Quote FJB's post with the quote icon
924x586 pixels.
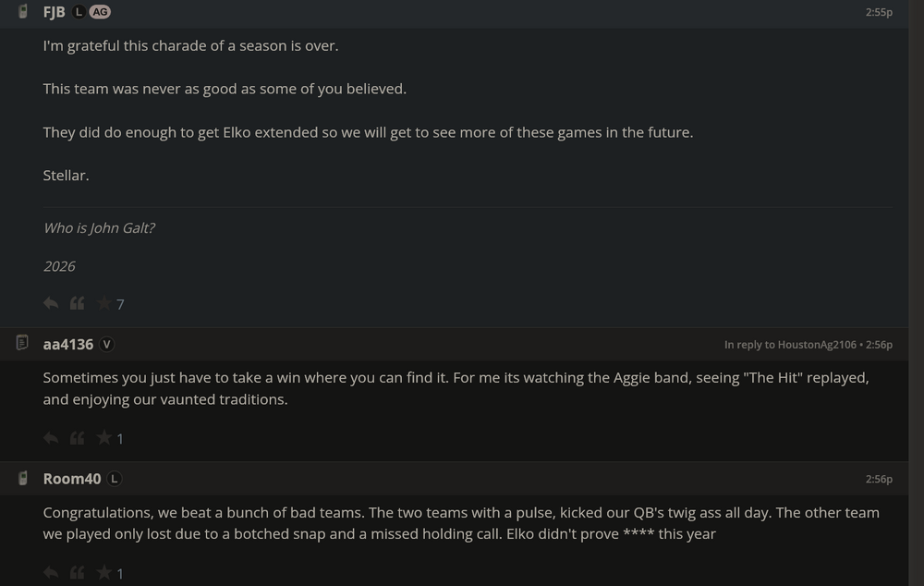click(x=78, y=303)
